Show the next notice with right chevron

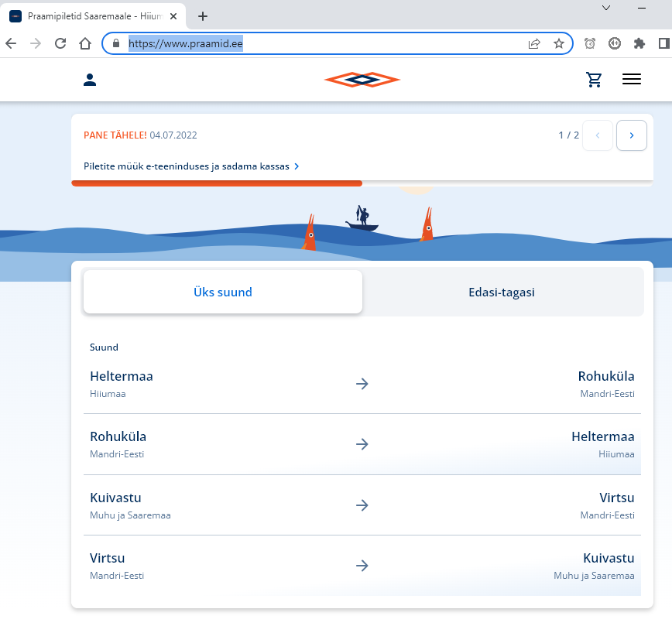tap(631, 135)
